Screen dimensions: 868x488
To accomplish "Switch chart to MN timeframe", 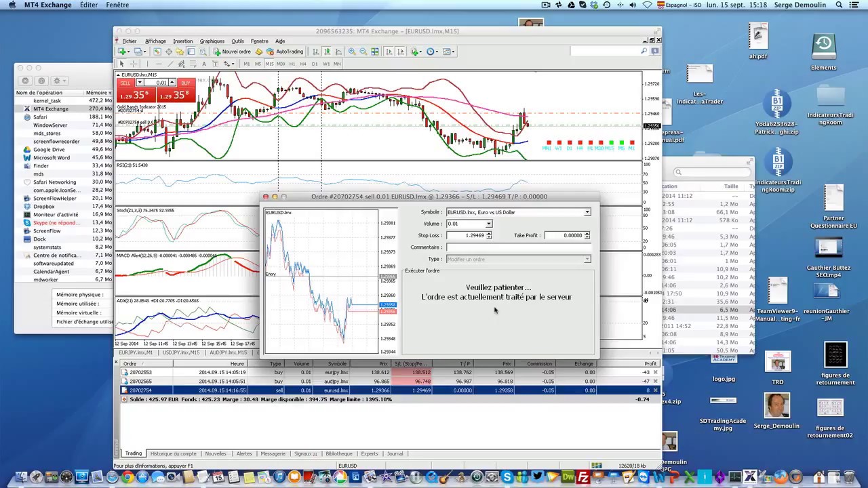I will tap(337, 64).
